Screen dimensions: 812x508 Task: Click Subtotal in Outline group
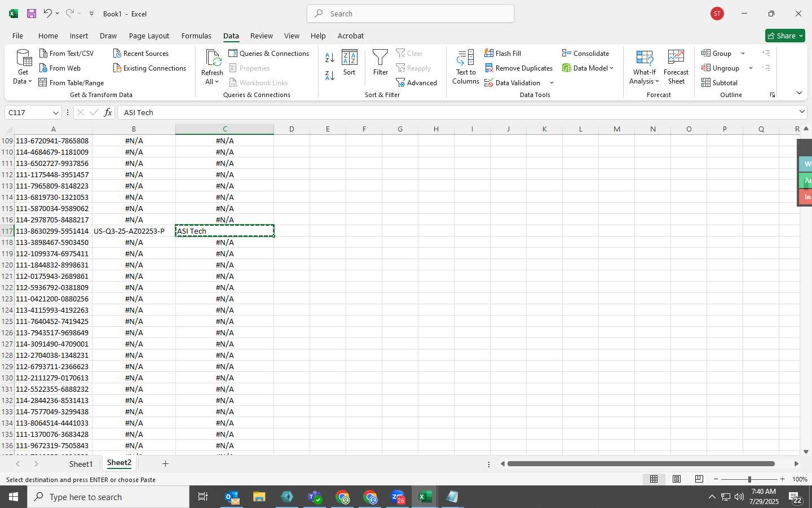click(720, 82)
